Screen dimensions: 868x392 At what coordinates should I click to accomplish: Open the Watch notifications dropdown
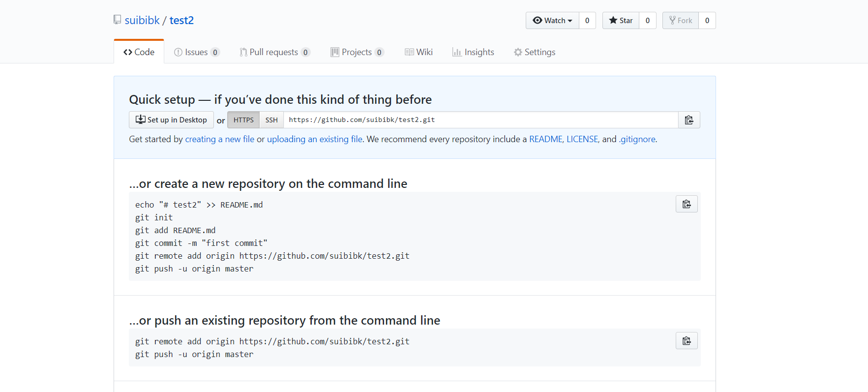552,21
